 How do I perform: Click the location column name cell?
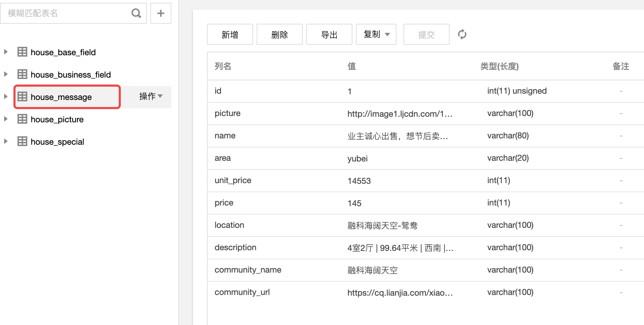click(229, 225)
